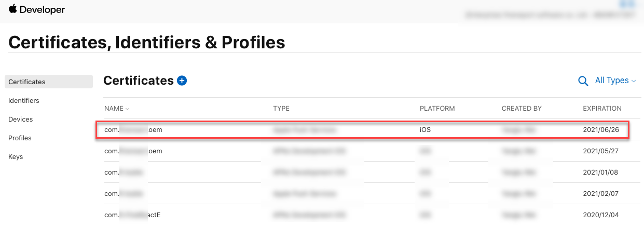This screenshot has width=644, height=225.
Task: Click the CREATED BY column header
Action: click(x=522, y=109)
